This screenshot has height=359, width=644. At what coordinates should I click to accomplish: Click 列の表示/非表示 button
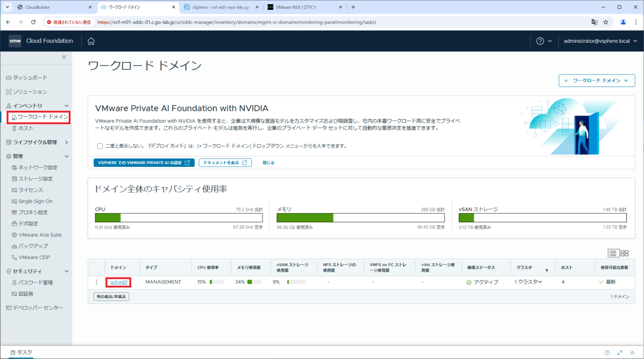coord(111,296)
